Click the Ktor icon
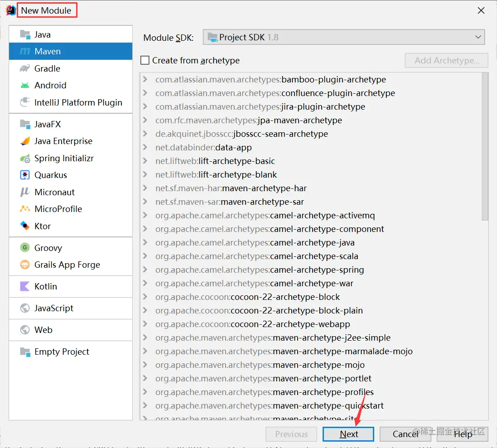Image resolution: width=497 pixels, height=448 pixels. [x=25, y=226]
